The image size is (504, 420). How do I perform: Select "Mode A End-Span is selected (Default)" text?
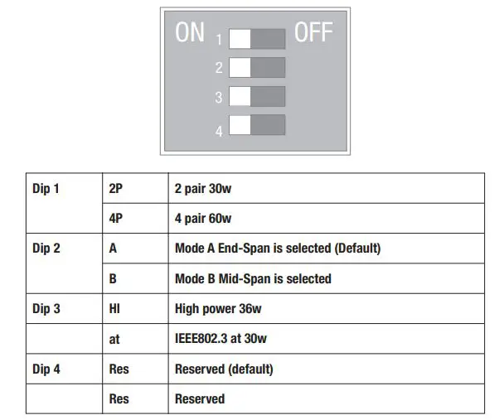pos(278,248)
